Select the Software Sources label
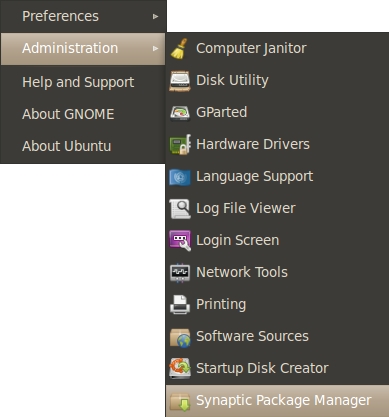 (x=252, y=336)
